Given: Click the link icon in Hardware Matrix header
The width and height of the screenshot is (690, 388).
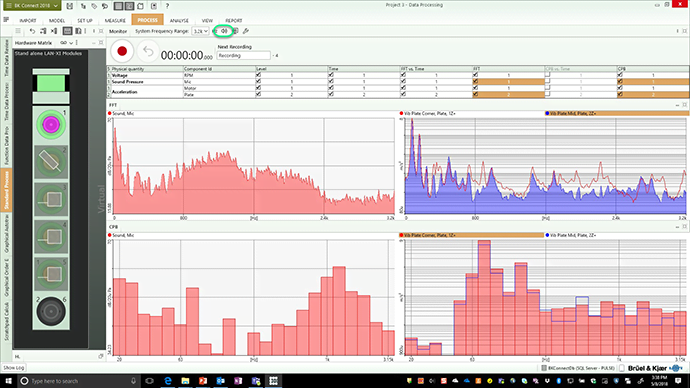Looking at the screenshot, I should point(63,43).
